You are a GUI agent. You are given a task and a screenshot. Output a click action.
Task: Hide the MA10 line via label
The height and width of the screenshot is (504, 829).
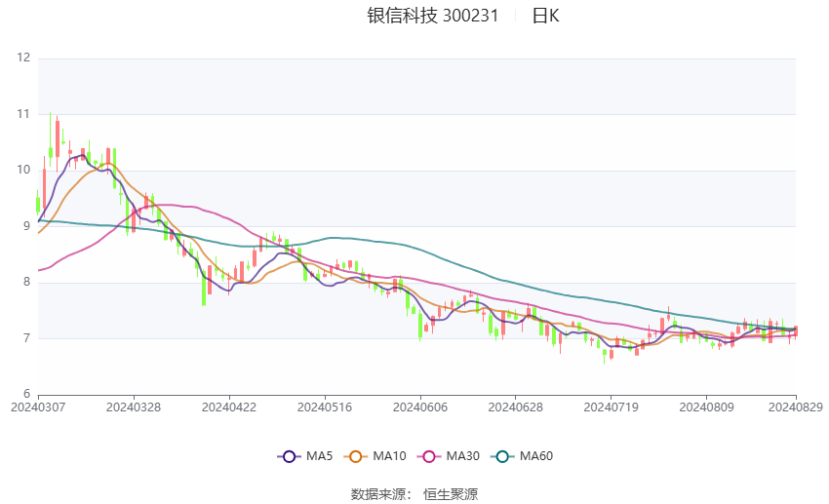(389, 456)
